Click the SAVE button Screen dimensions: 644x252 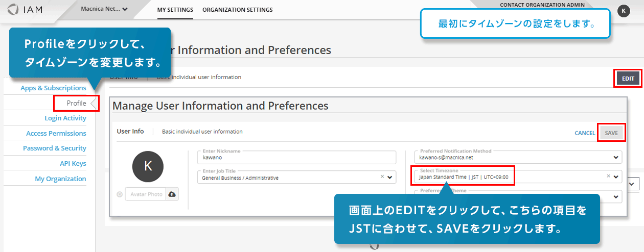pyautogui.click(x=611, y=133)
